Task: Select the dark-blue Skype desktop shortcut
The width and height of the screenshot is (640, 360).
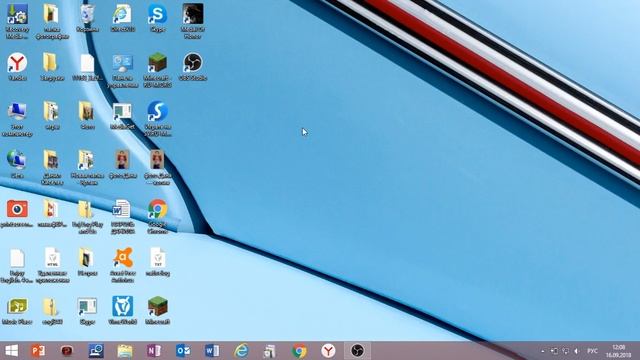Action: 158,118
